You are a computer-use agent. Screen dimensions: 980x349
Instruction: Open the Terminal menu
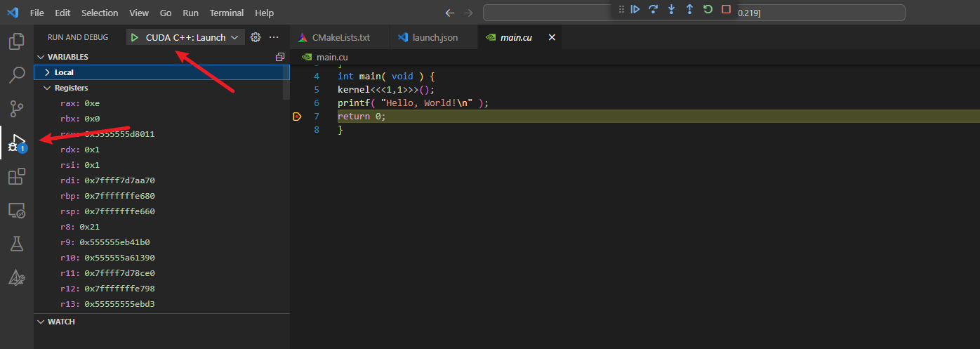tap(227, 13)
